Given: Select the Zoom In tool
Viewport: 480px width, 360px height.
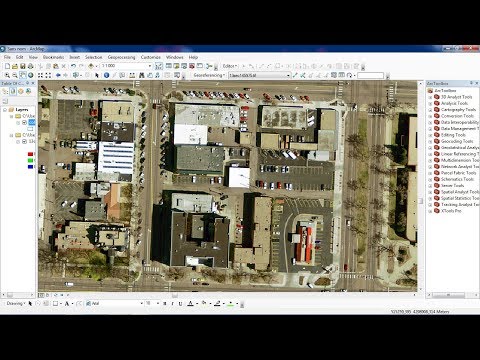Looking at the screenshot, I should (x=7, y=75).
